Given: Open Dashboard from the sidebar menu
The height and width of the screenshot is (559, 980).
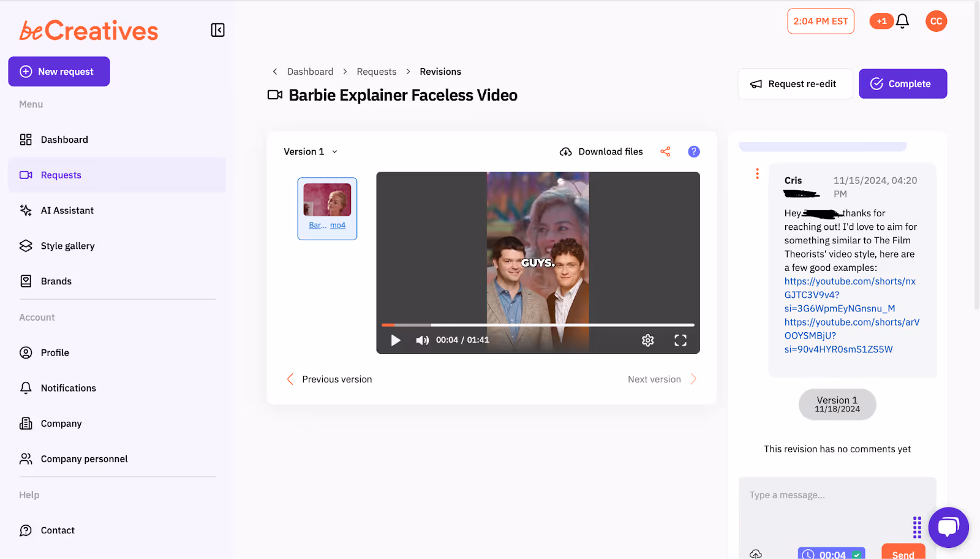Looking at the screenshot, I should 117,140.
